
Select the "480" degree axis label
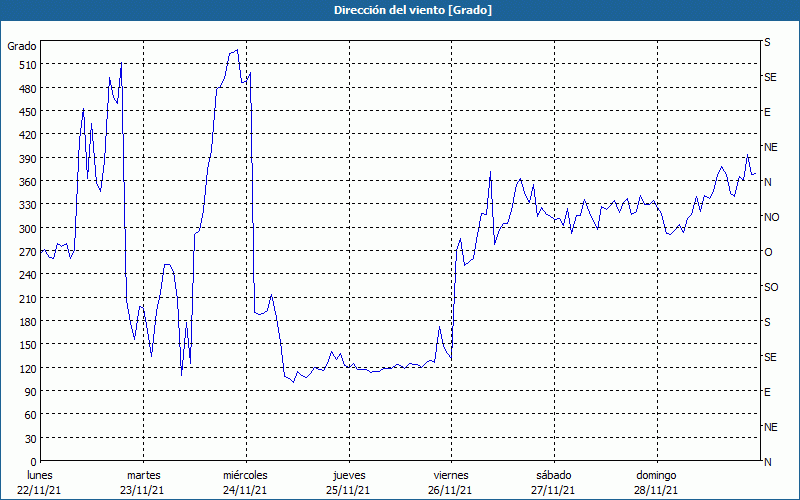tap(27, 88)
